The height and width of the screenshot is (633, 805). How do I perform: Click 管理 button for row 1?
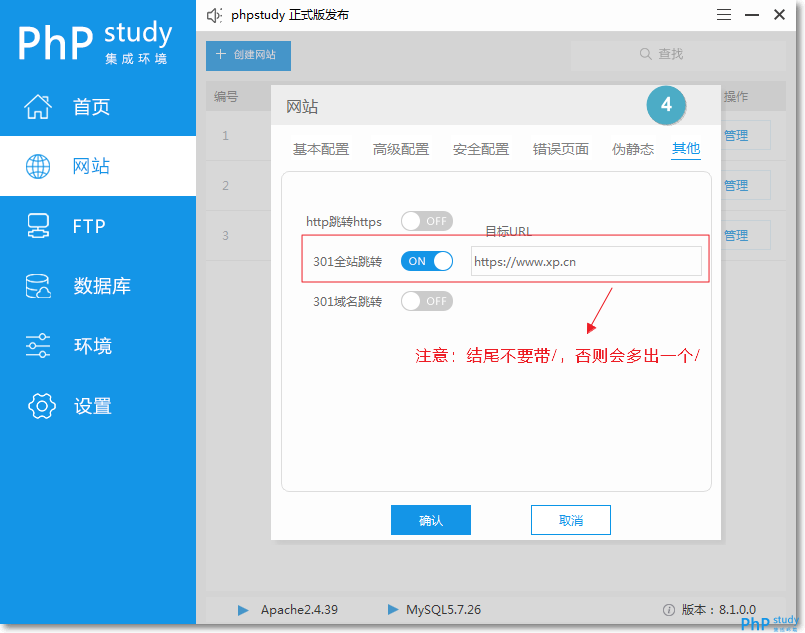click(745, 136)
